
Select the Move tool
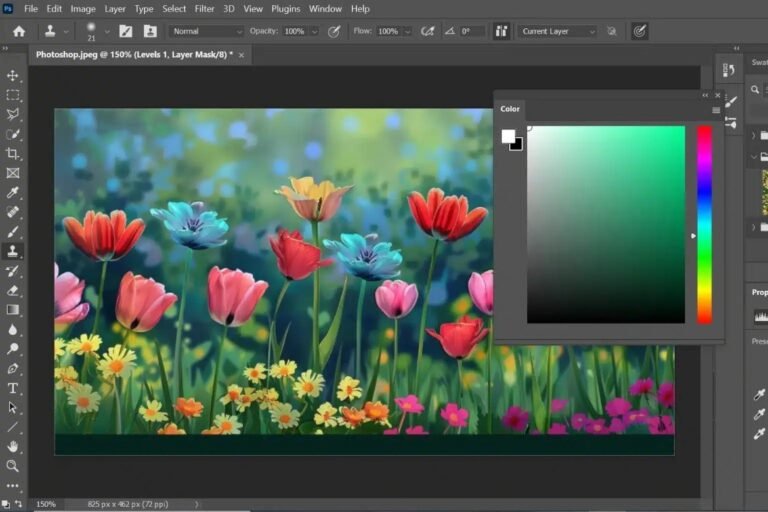click(x=13, y=75)
